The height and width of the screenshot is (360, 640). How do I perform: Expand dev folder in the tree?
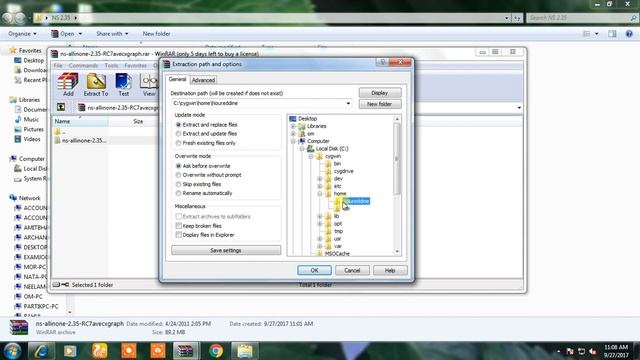pyautogui.click(x=320, y=179)
